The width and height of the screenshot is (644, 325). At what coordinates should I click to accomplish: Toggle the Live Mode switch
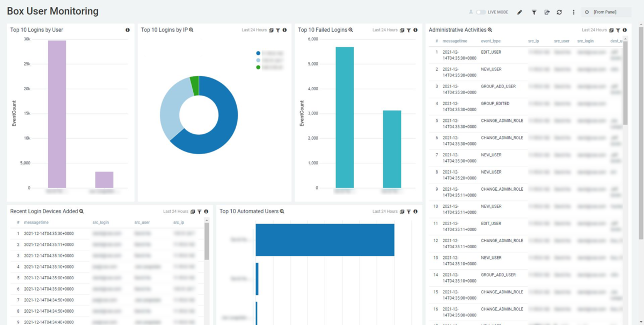tap(480, 12)
